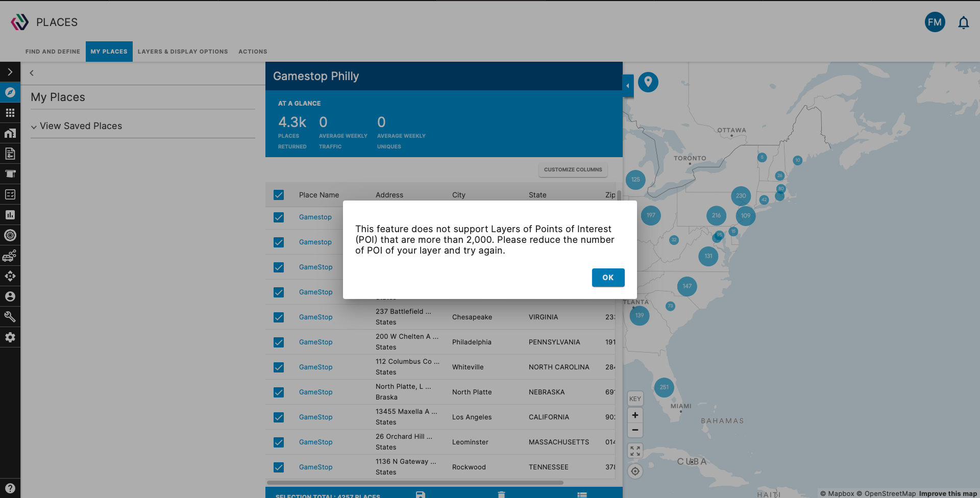This screenshot has width=980, height=498.
Task: Switch to Find and Define tab
Action: coord(53,52)
